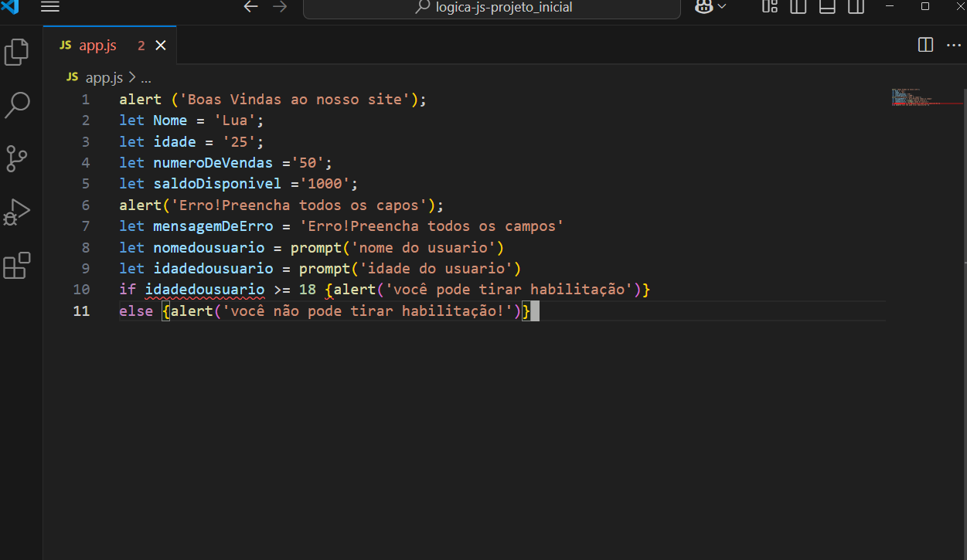This screenshot has width=967, height=560.
Task: Select the app.js editor tab
Action: (111, 46)
